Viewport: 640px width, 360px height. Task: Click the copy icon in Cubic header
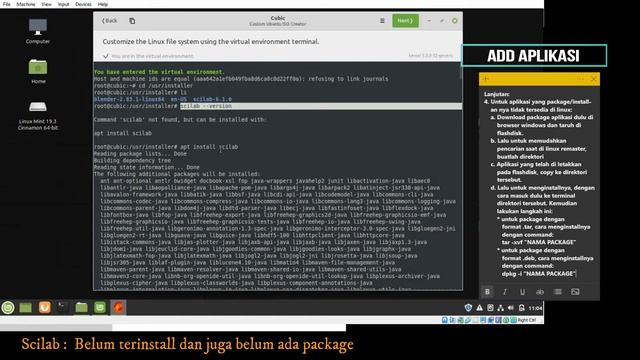click(x=132, y=21)
